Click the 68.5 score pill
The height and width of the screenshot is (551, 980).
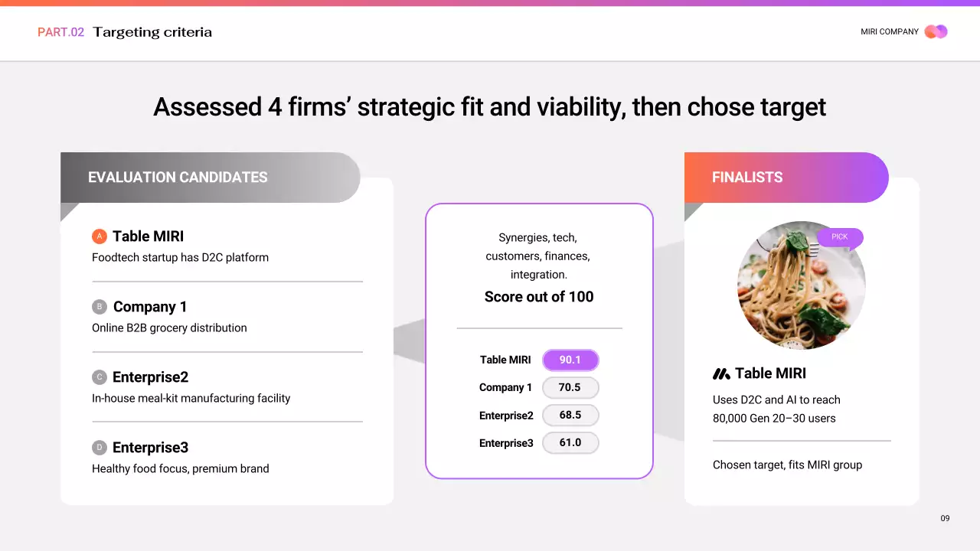pyautogui.click(x=570, y=416)
